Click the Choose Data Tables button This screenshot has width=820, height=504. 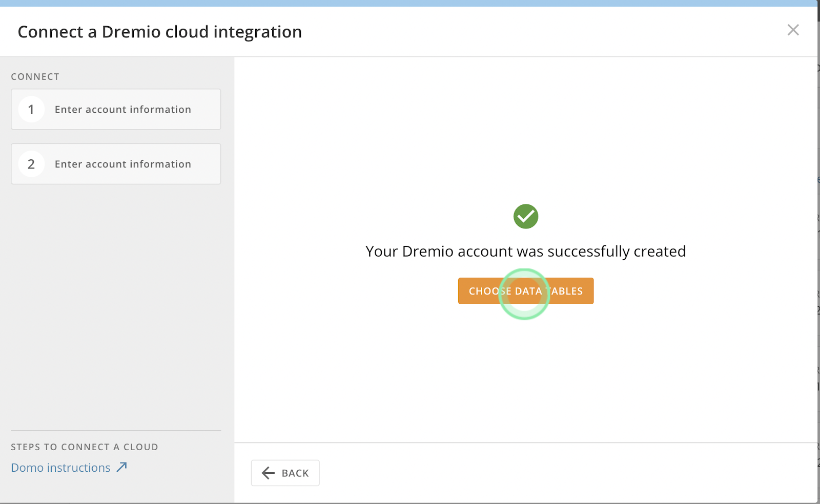[x=526, y=291]
